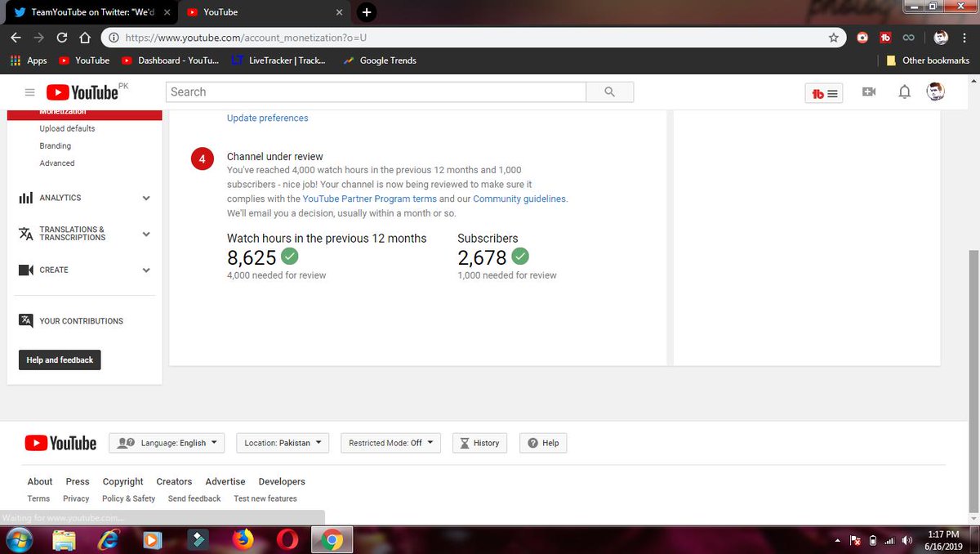Select Monetization in sidebar
Viewport: 980px width, 554px height.
pos(85,114)
